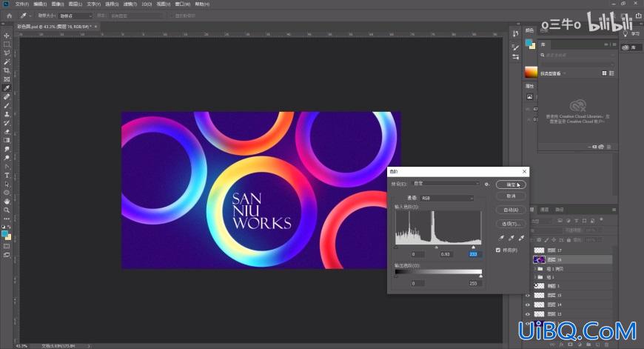The width and height of the screenshot is (644, 349).
Task: Select the selected layer 16 thumbnail
Action: coord(539,259)
